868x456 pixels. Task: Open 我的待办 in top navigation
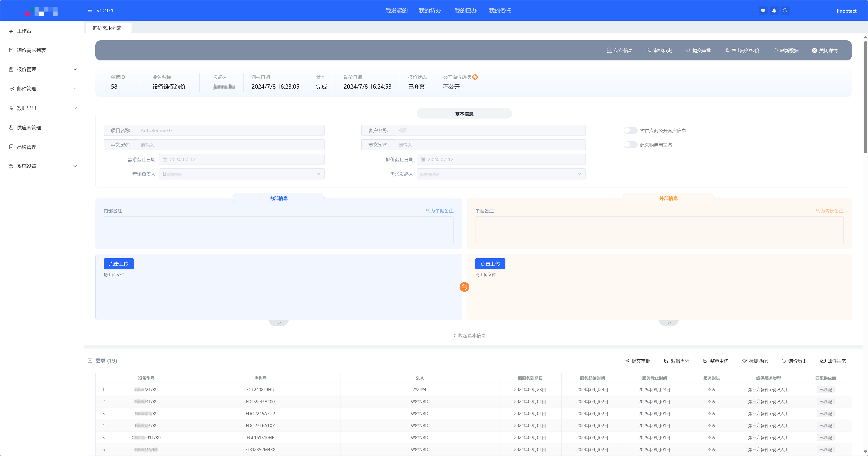430,11
